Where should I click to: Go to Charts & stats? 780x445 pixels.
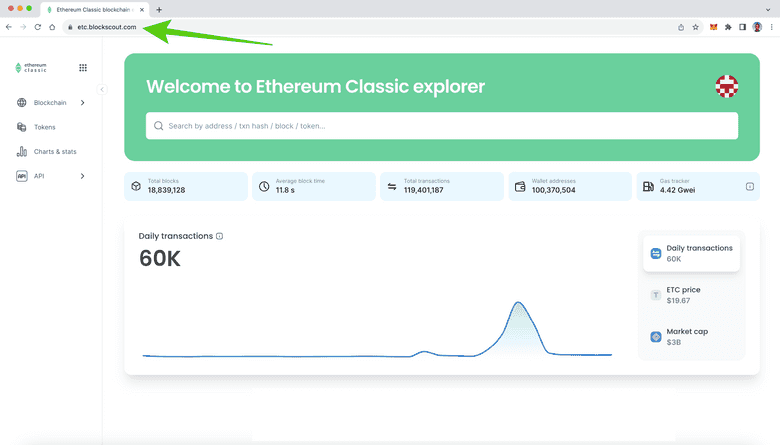(54, 152)
